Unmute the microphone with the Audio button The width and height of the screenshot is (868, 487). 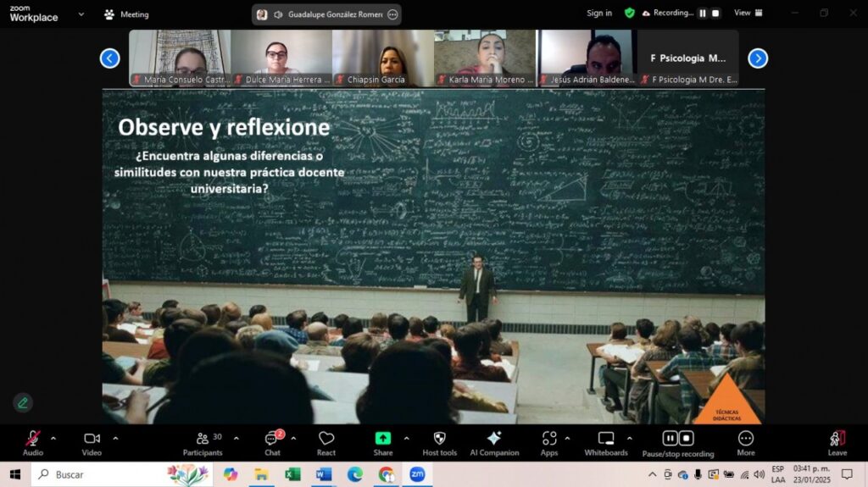33,444
